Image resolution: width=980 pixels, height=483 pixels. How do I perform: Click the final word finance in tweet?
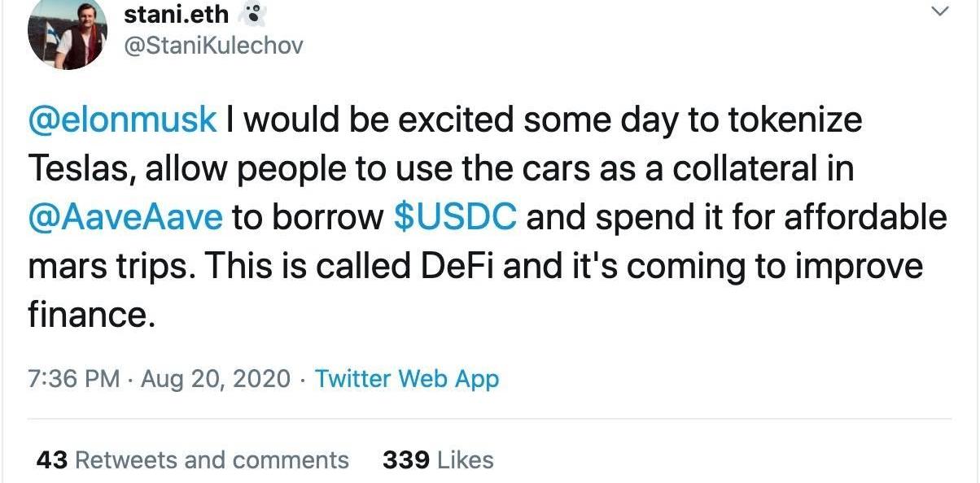[90, 315]
